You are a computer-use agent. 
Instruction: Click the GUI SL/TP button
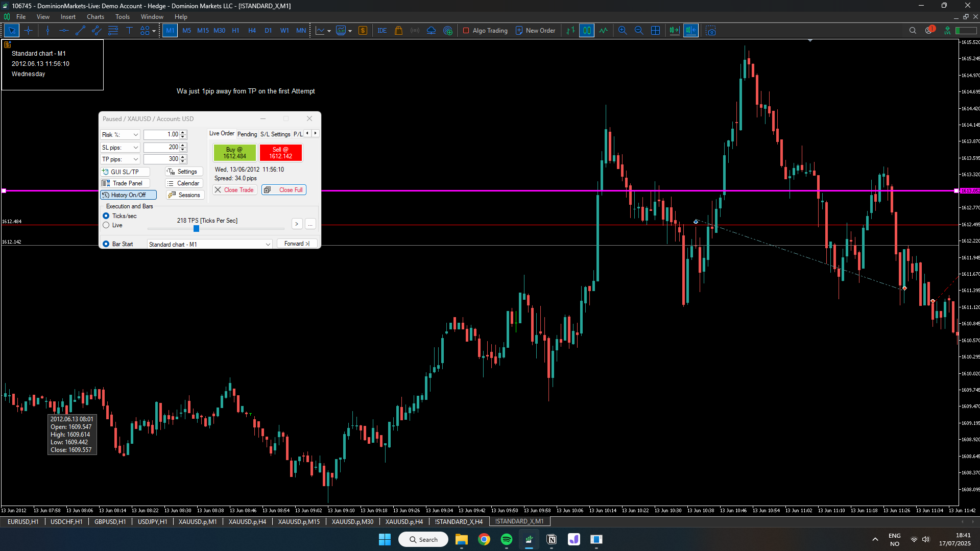pyautogui.click(x=125, y=172)
